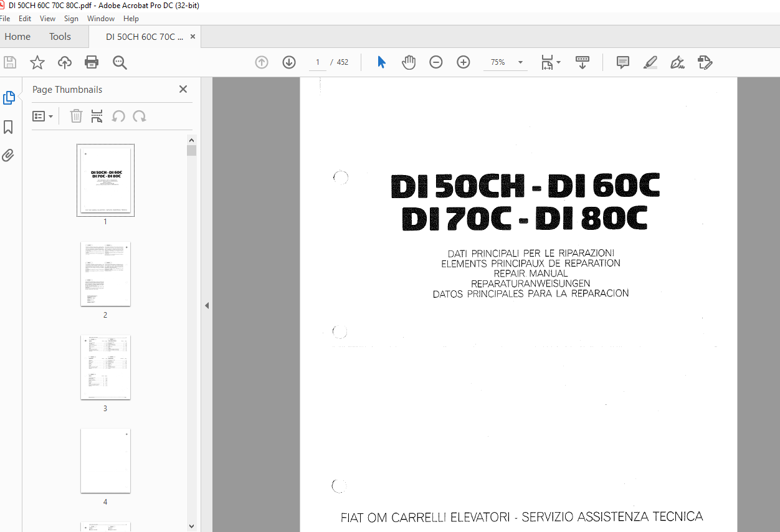Rotate page counterclockwise icon
The height and width of the screenshot is (532, 780).
[118, 116]
